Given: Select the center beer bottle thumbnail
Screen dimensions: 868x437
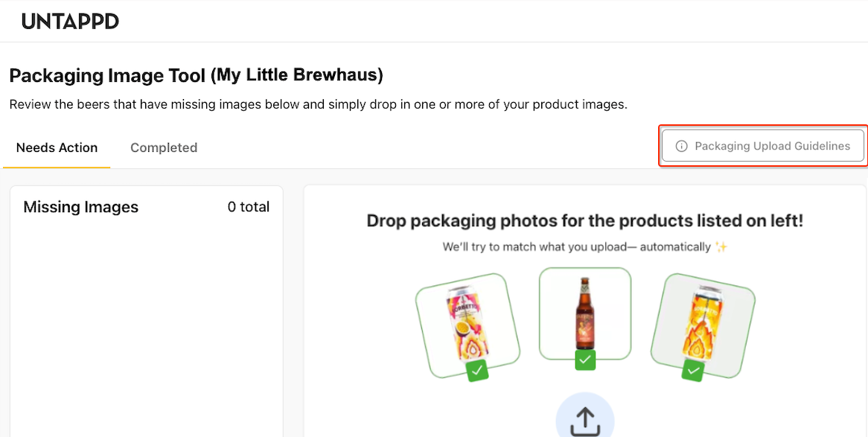Looking at the screenshot, I should (585, 312).
